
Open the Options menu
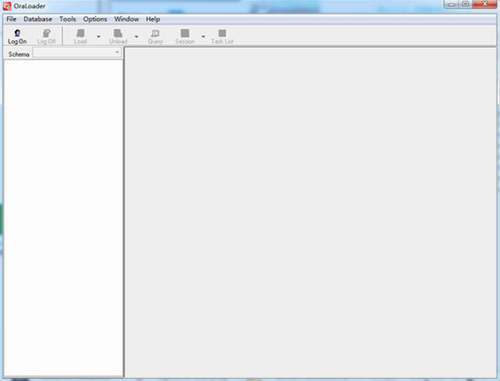[95, 19]
